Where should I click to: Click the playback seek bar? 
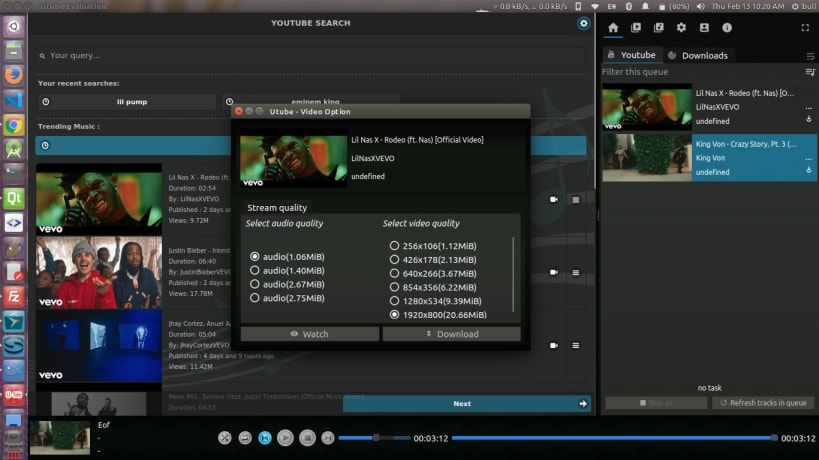[614, 438]
